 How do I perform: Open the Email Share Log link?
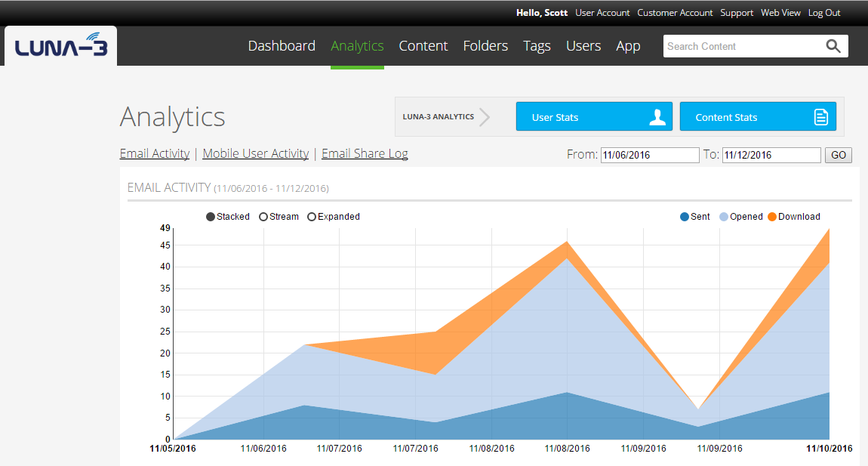click(365, 153)
